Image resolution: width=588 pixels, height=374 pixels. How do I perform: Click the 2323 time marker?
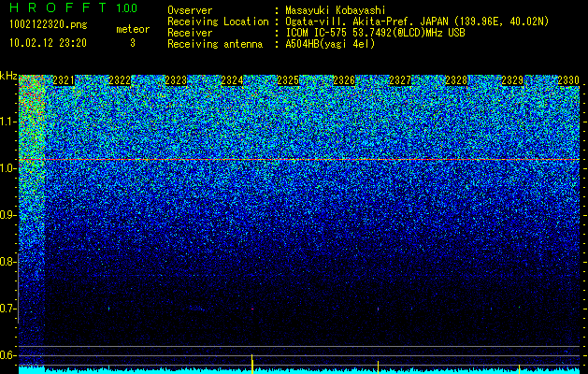pos(176,80)
